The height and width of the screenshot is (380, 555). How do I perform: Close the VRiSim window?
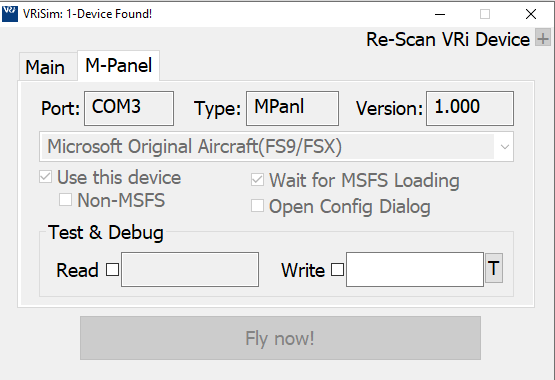coord(531,15)
